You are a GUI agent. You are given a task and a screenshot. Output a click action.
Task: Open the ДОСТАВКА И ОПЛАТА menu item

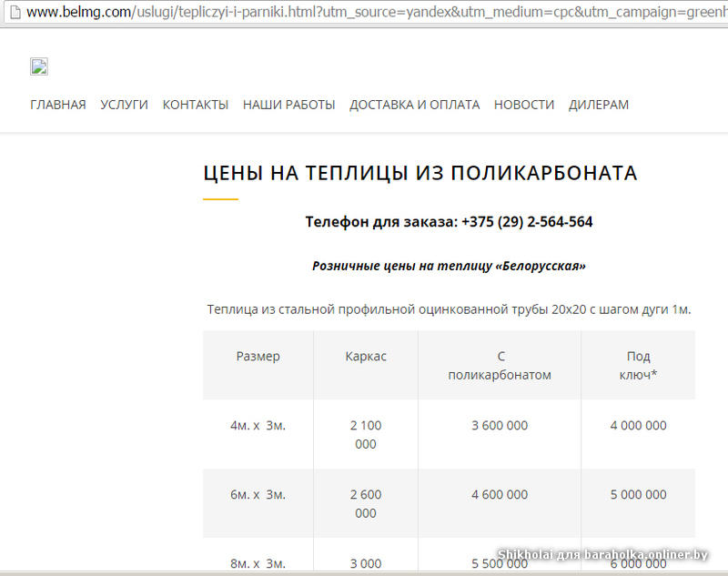415,105
